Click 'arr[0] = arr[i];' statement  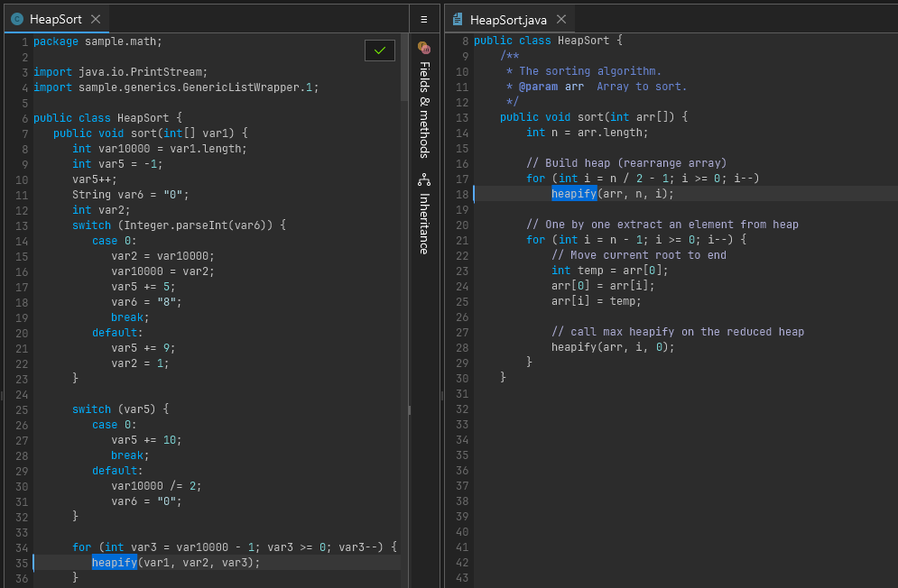603,285
